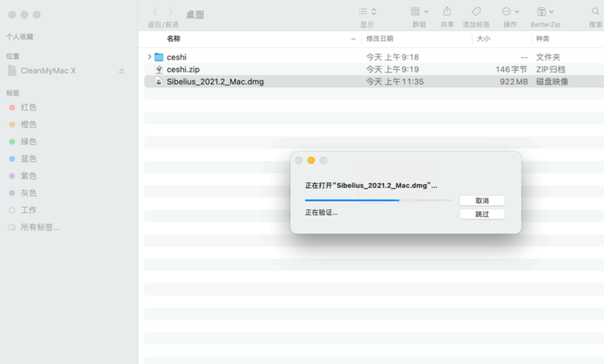604x364 pixels.
Task: Click the Add Tags toolbar icon
Action: (476, 12)
